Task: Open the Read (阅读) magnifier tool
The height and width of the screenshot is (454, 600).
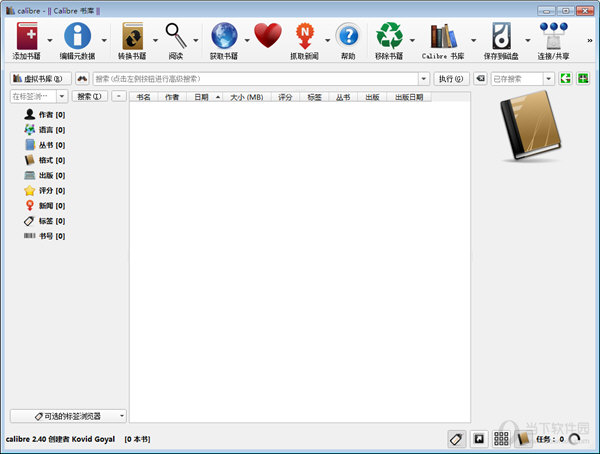Action: point(176,36)
